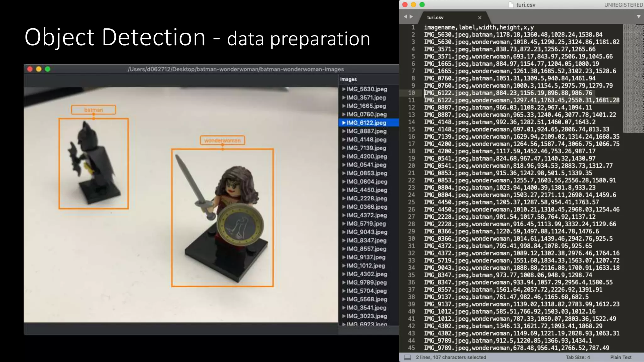The width and height of the screenshot is (644, 362).
Task: Expand the selected IMG_6122.jpeg disclosure triangle
Action: coord(344,123)
